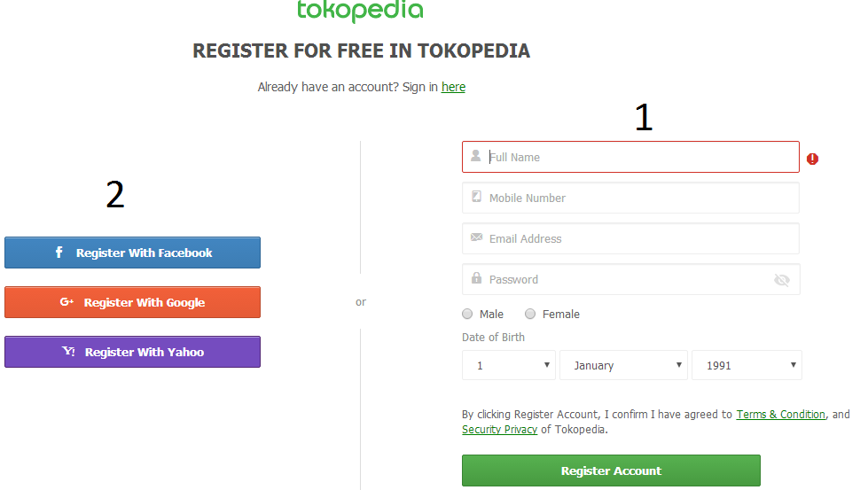This screenshot has height=490, width=868.
Task: Follow the sign in "here" link
Action: [x=453, y=87]
